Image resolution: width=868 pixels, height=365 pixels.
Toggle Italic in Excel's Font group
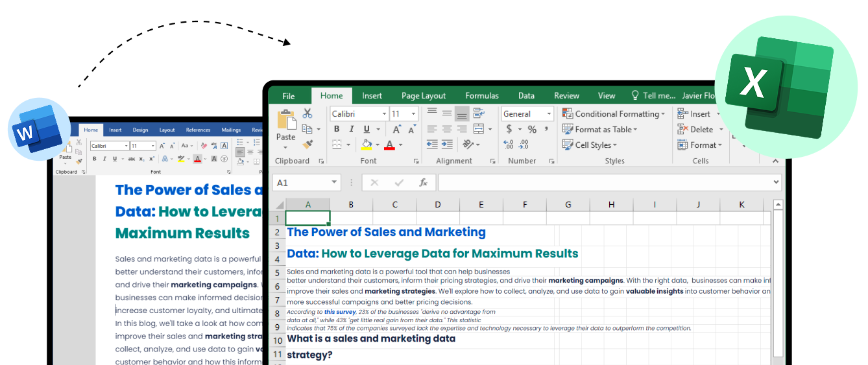coord(352,129)
